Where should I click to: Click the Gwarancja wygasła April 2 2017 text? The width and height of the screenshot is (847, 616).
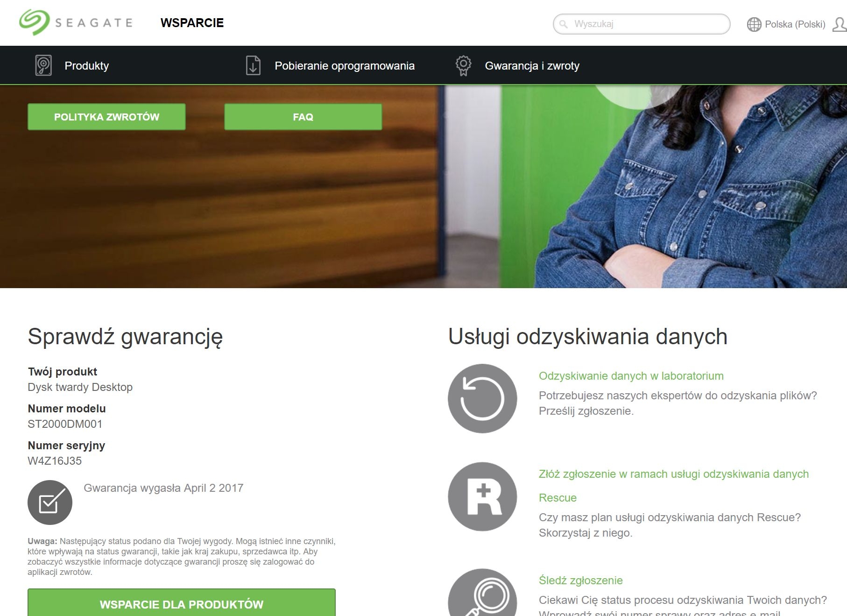pos(163,488)
